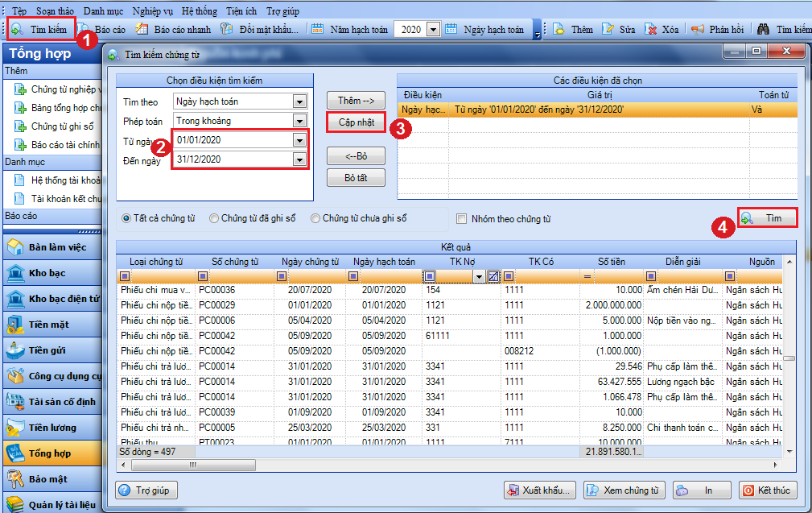The height and width of the screenshot is (513, 812).
Task: Click the Tìm search button
Action: pos(767,218)
